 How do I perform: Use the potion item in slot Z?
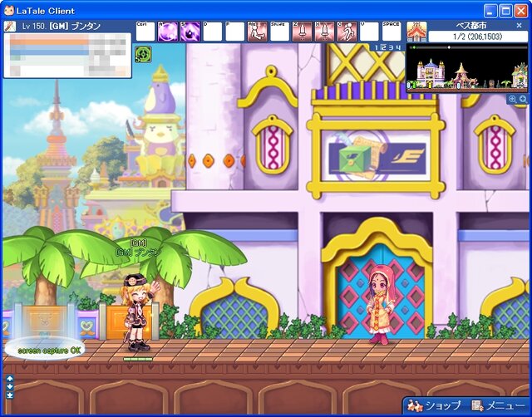[x=302, y=32]
